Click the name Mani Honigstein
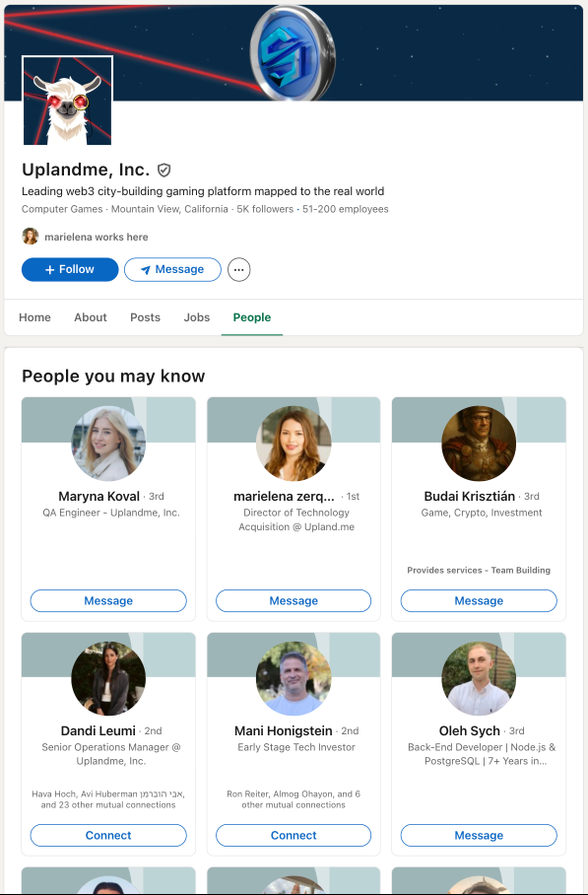 pos(284,730)
